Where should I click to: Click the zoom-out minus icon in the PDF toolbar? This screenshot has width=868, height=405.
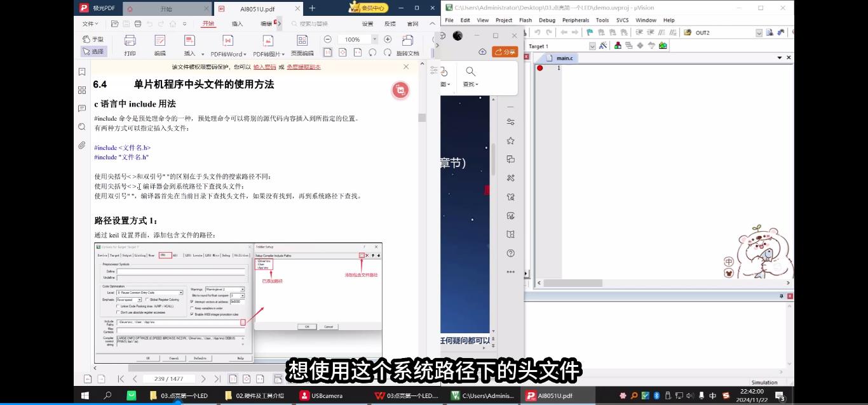click(327, 39)
